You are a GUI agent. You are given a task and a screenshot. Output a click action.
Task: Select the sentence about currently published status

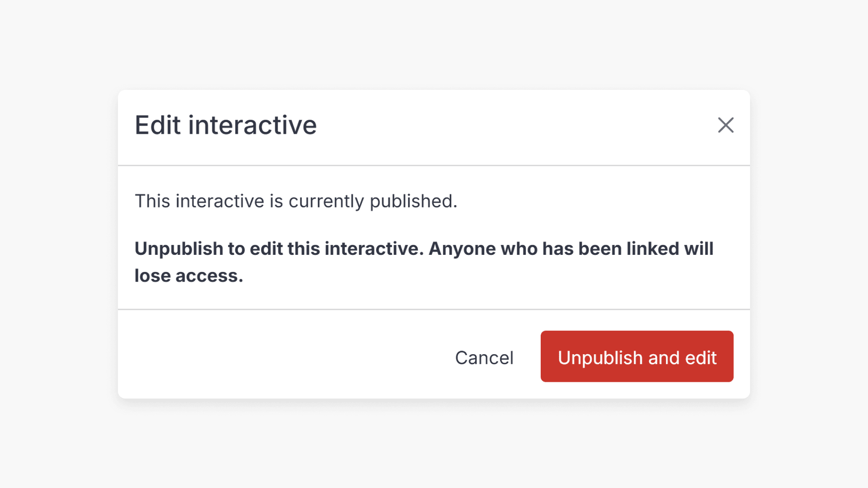point(296,202)
